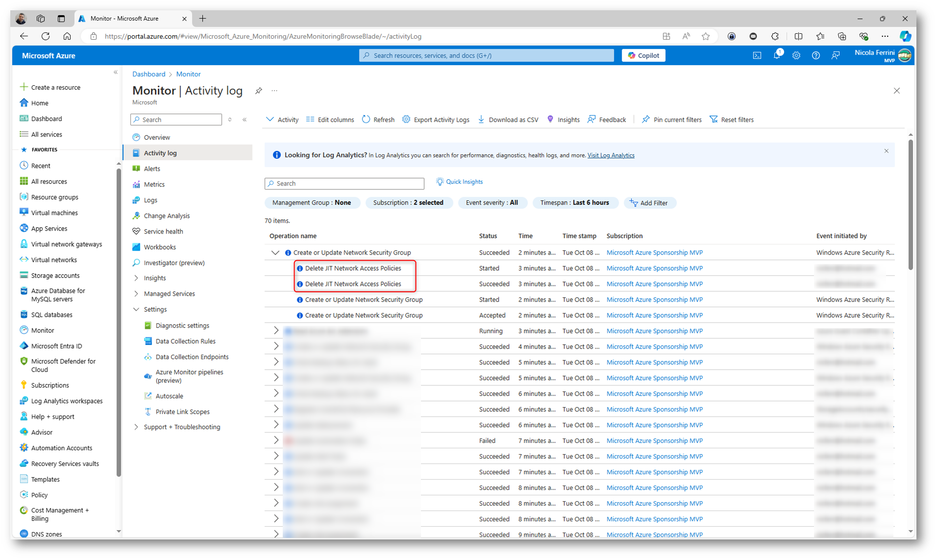Viewport: 937px width, 560px height.
Task: Click the activity log search field
Action: 344,184
